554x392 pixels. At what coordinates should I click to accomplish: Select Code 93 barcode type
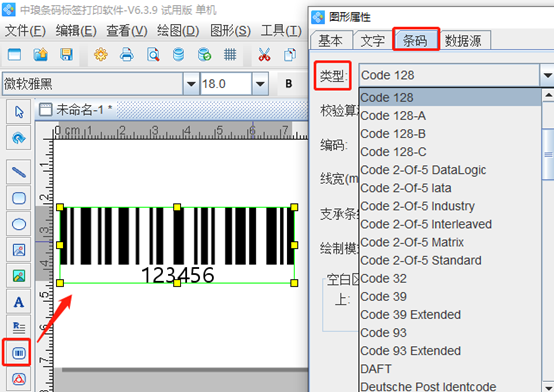(450, 333)
